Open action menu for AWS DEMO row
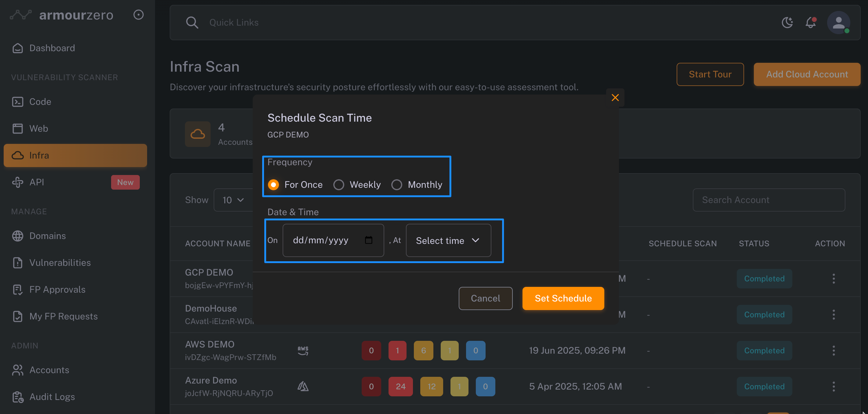 [833, 350]
